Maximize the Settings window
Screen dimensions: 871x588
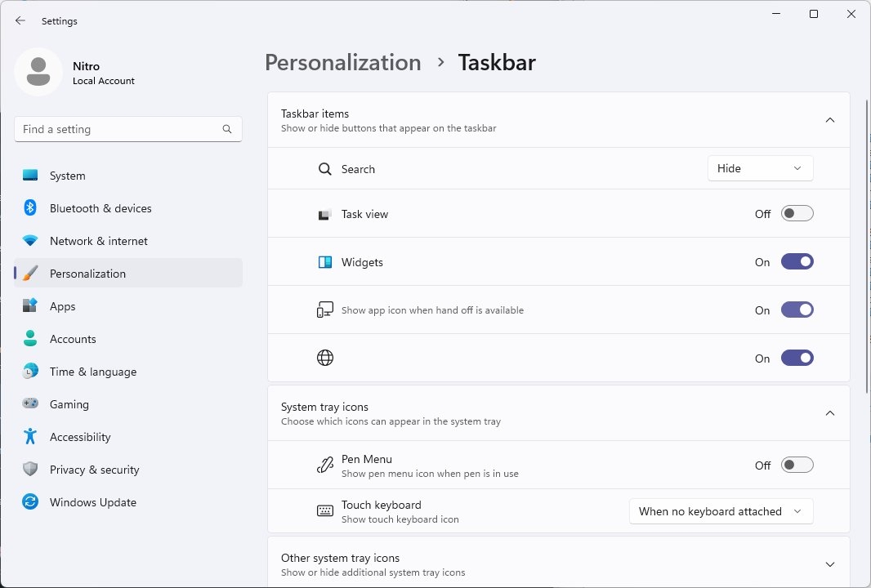point(814,14)
